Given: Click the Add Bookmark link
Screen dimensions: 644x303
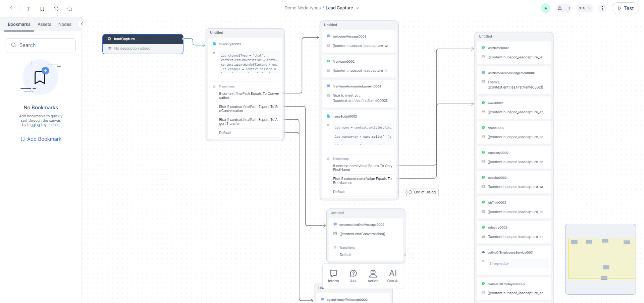Looking at the screenshot, I should point(41,139).
